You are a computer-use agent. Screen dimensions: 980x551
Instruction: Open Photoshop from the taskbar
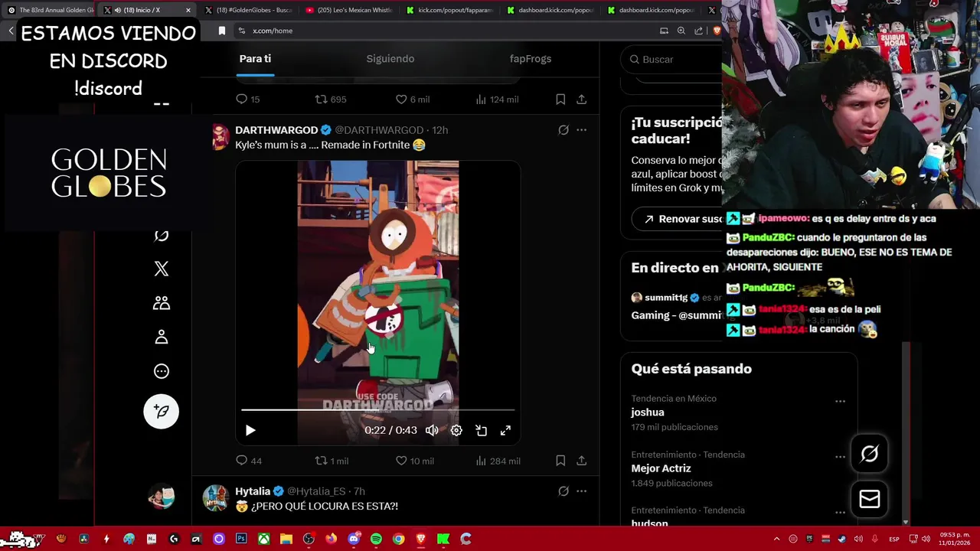coord(241,539)
